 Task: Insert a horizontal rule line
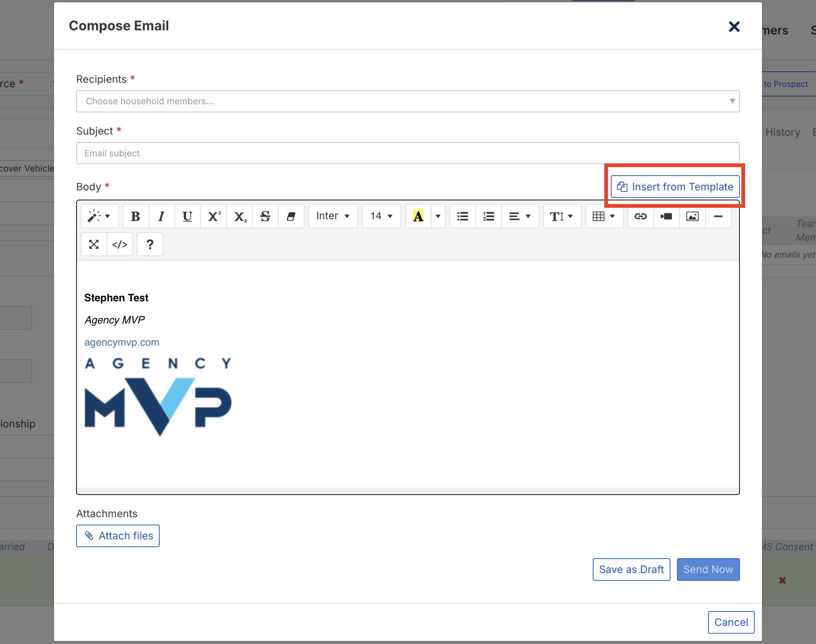(x=718, y=216)
